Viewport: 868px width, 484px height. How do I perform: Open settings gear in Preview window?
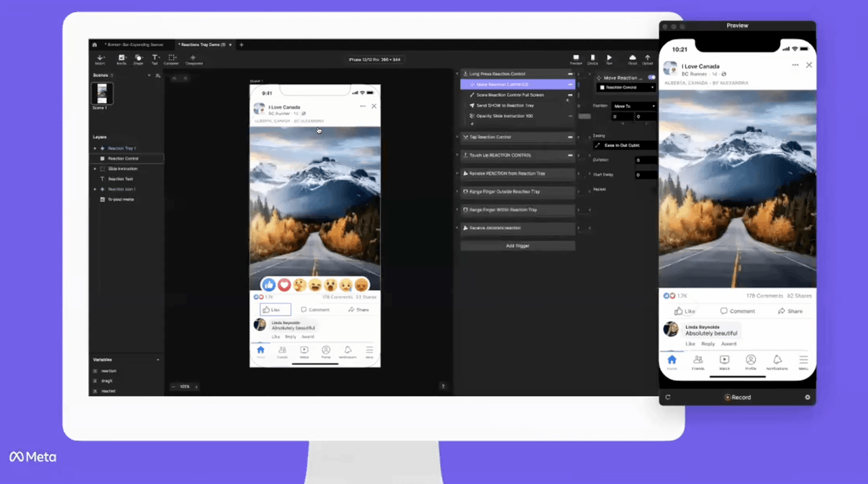[x=807, y=397]
